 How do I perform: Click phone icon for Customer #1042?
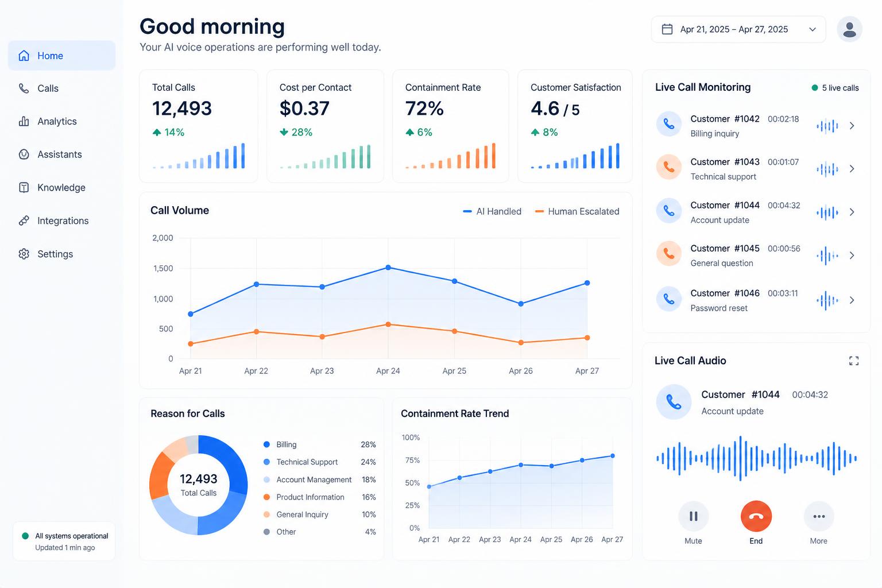click(669, 123)
